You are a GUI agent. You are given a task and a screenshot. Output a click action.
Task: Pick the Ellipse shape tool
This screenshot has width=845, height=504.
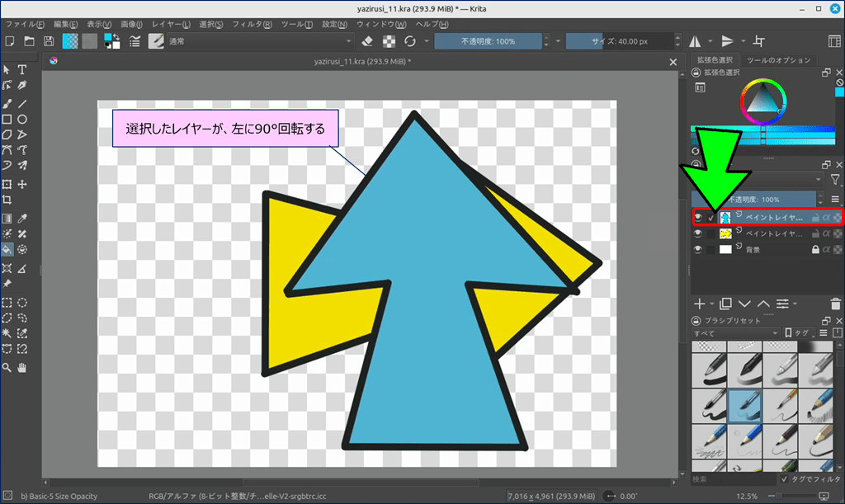pyautogui.click(x=22, y=119)
